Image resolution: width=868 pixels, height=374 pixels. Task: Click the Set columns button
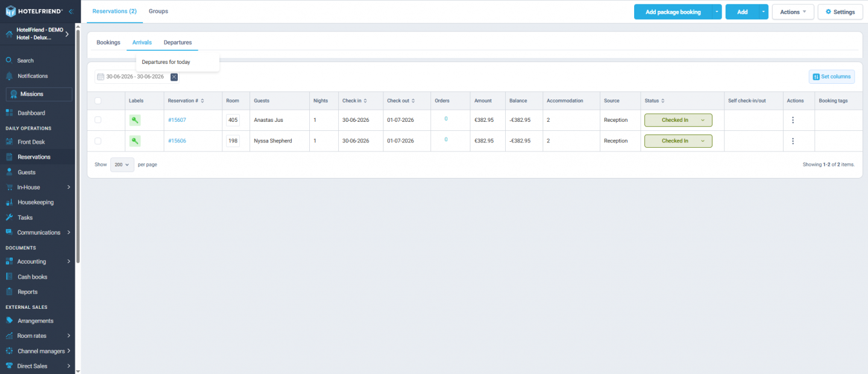(832, 77)
